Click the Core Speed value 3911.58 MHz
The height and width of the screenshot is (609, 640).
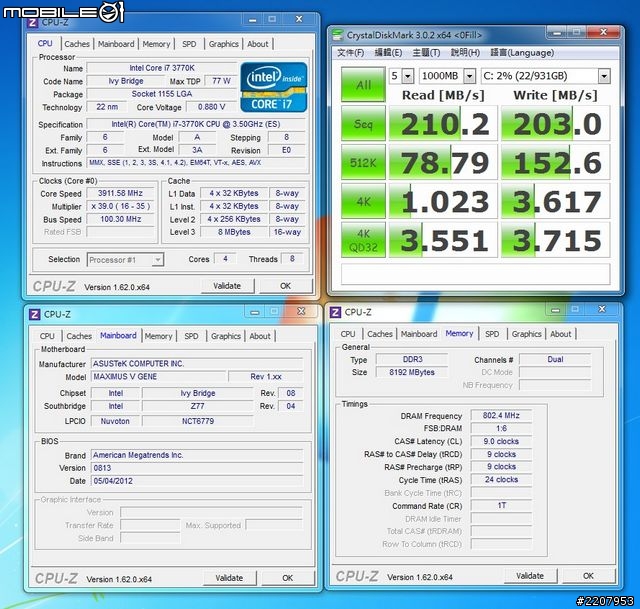pyautogui.click(x=120, y=193)
